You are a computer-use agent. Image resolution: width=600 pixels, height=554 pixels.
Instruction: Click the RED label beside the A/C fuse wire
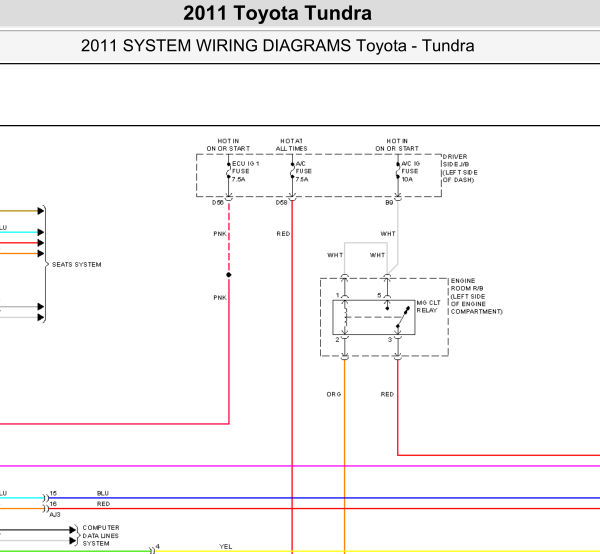(x=283, y=234)
